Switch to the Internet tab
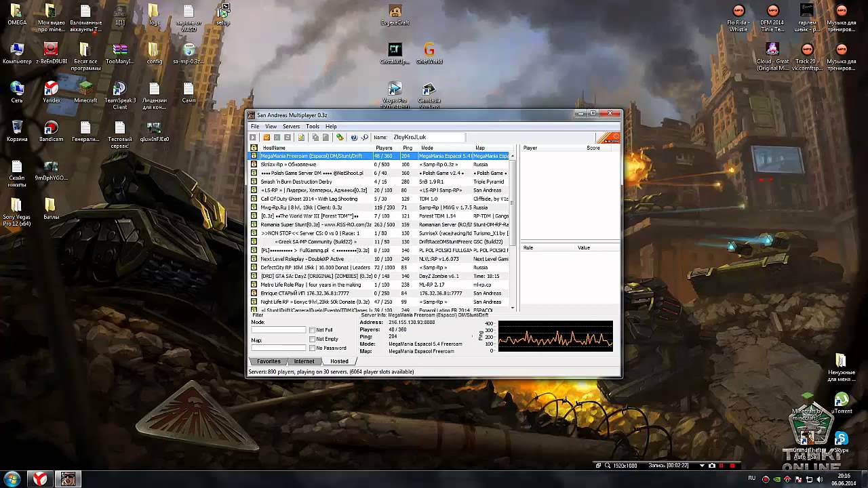 (304, 361)
